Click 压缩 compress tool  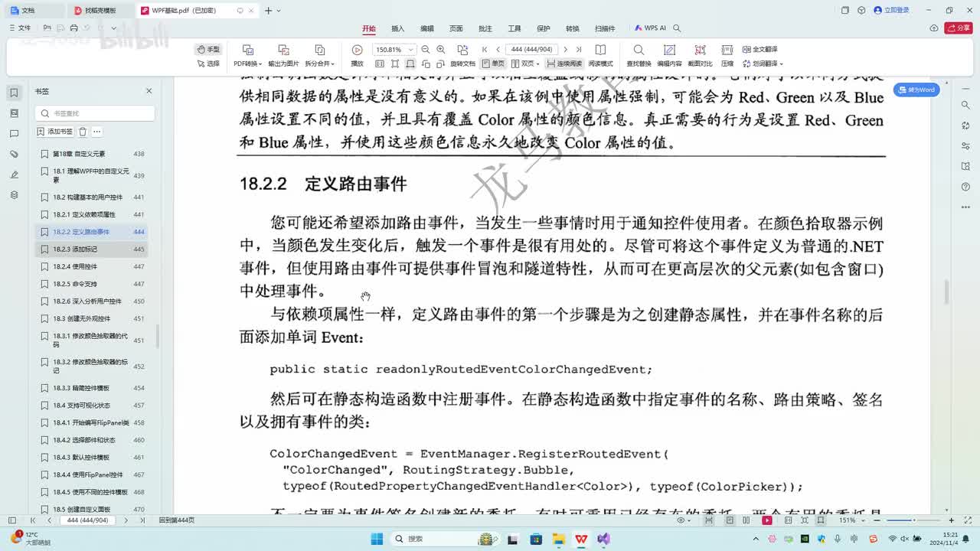727,56
